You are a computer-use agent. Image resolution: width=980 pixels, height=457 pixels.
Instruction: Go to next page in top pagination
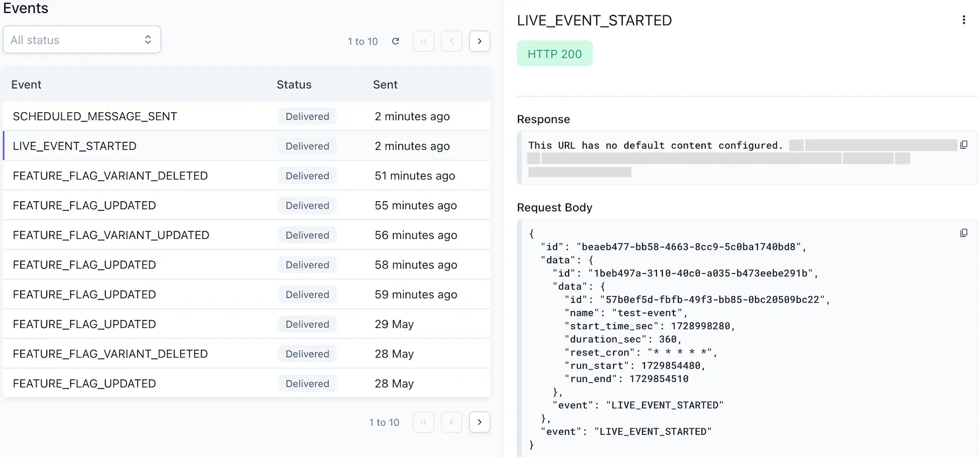479,41
